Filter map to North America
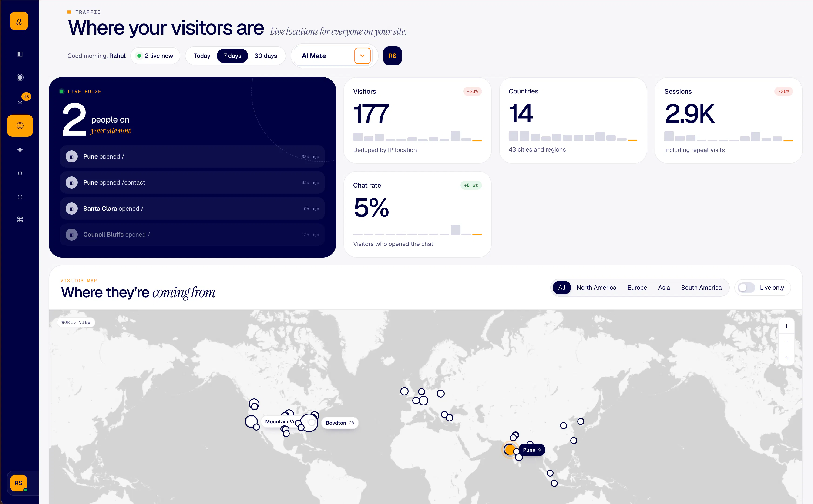The image size is (813, 504). click(596, 288)
